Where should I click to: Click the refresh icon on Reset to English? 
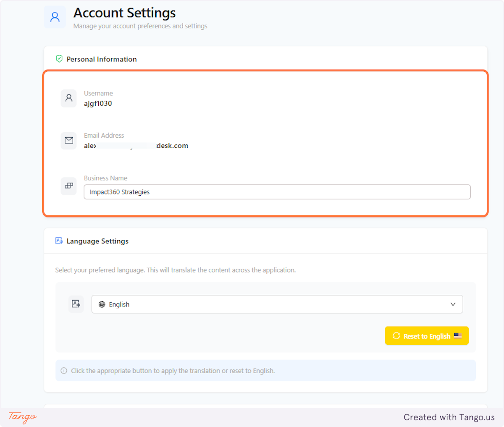[x=396, y=335]
